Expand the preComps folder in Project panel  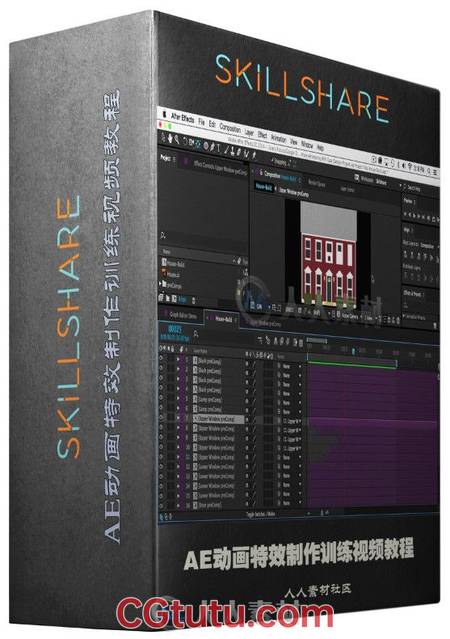(160, 283)
